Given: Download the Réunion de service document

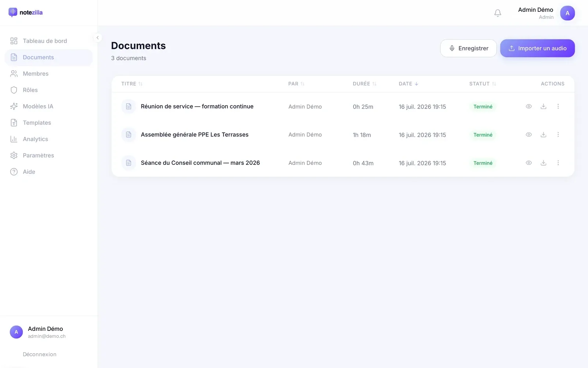Looking at the screenshot, I should [543, 106].
